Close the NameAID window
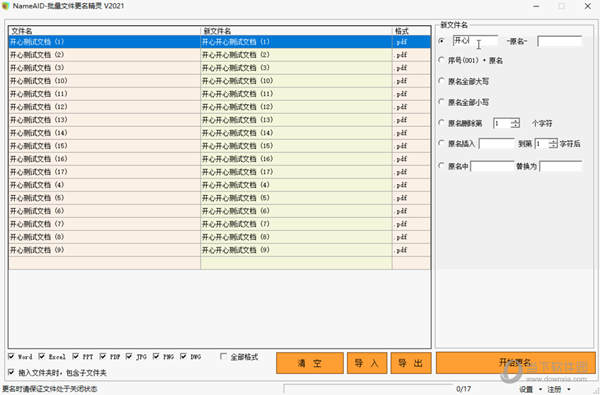Screen dimensions: 600x395 588,6
